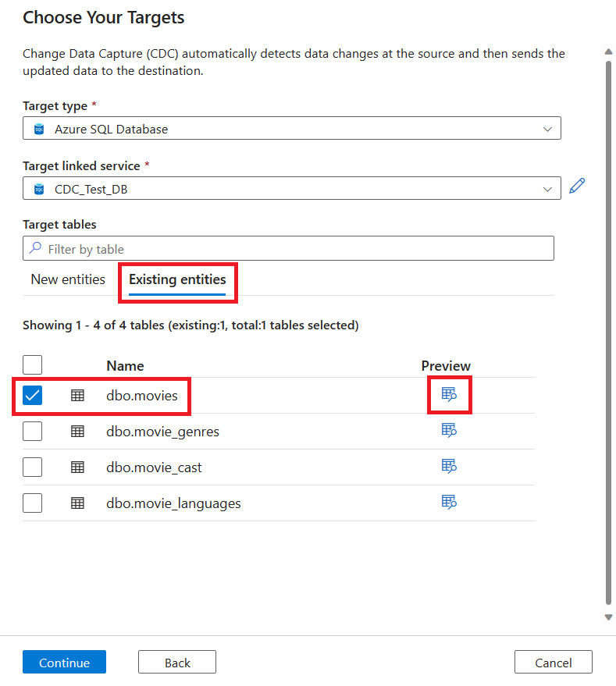The height and width of the screenshot is (686, 616).
Task: Open the Target type dropdown
Action: [291, 128]
